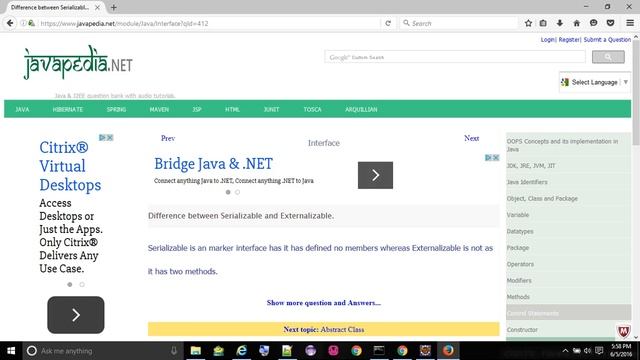Viewport: 640px width, 360px height.
Task: Open the MAVEN menu item
Action: (x=159, y=109)
